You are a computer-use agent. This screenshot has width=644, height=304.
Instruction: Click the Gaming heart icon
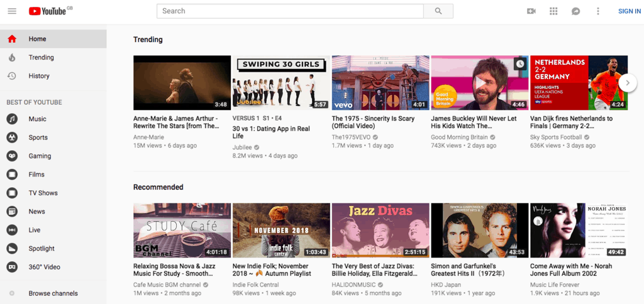(x=12, y=156)
